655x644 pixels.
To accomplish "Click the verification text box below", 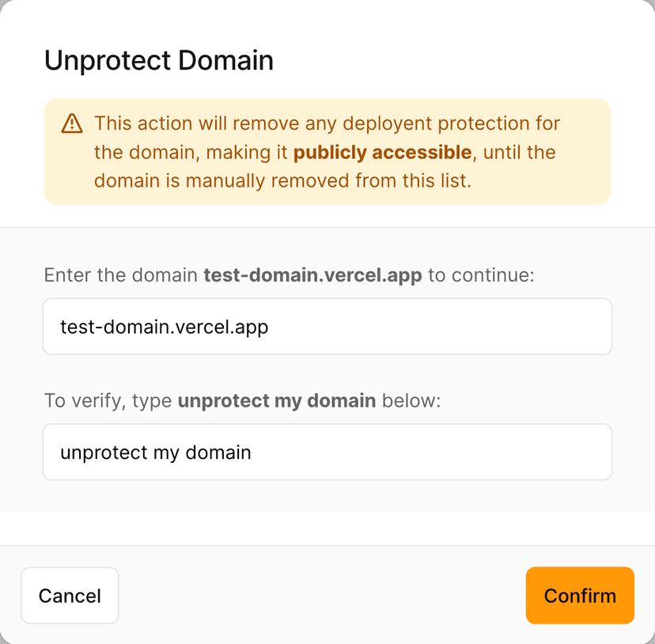I will coord(327,452).
